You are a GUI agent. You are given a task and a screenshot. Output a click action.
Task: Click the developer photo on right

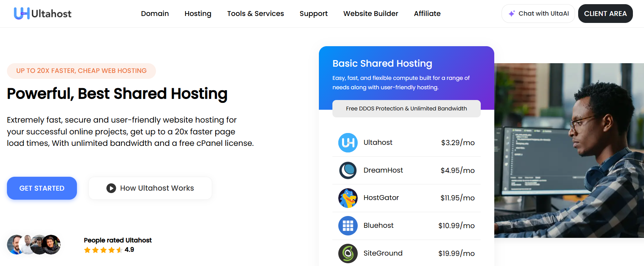[x=569, y=150]
